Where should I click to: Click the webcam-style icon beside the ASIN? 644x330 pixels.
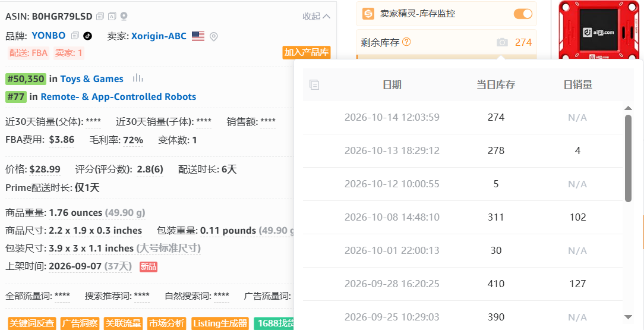tap(124, 17)
